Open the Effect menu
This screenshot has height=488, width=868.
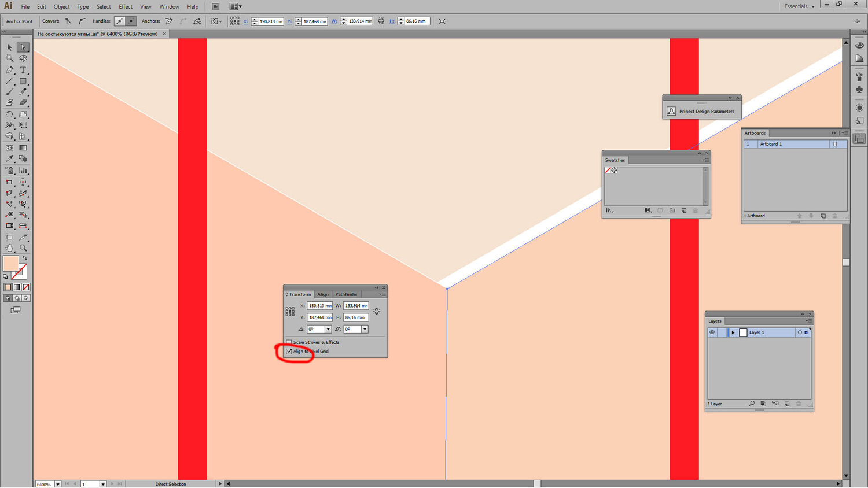(x=126, y=7)
